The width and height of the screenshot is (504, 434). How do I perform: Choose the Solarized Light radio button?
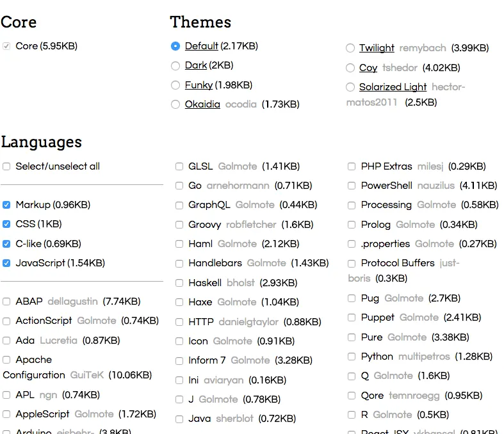point(350,87)
